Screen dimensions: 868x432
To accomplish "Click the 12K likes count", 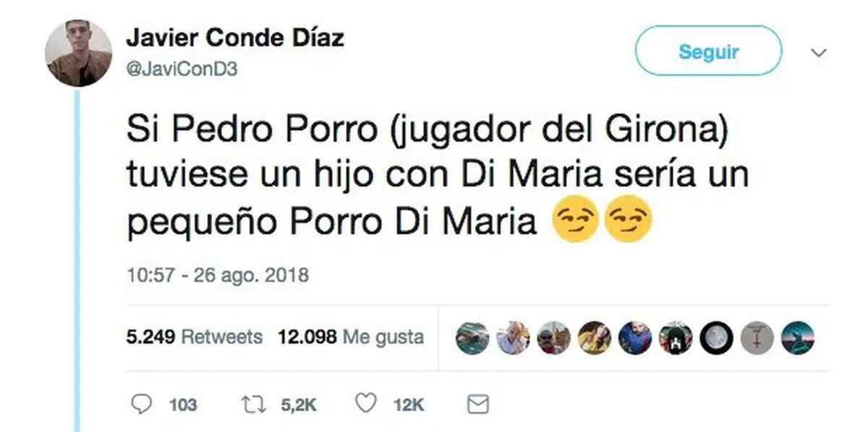I will pos(409,405).
